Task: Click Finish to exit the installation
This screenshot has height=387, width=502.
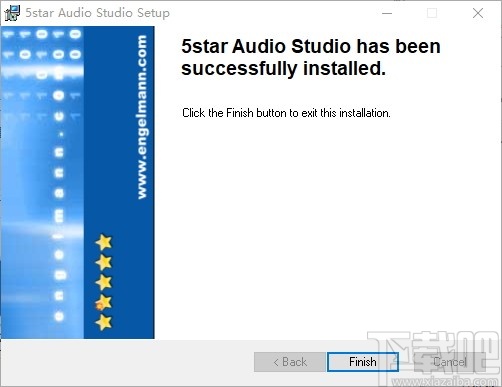Action: coord(363,362)
